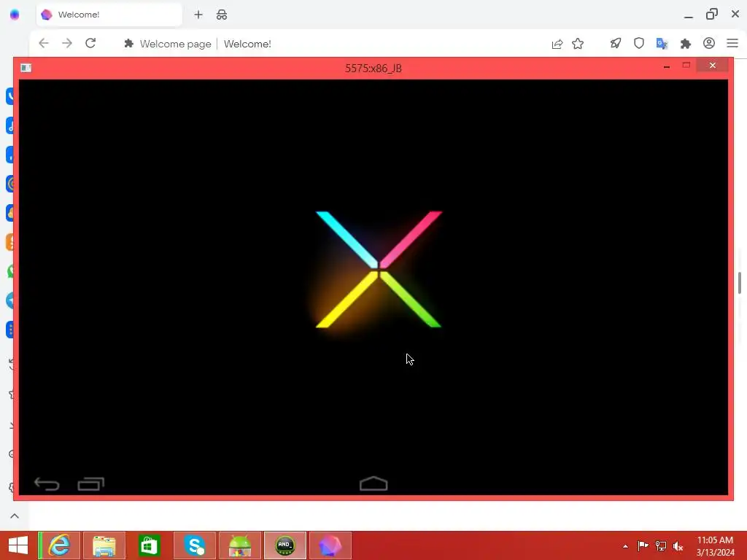This screenshot has width=747, height=560.
Task: Bookmark this page with the star icon
Action: coord(578,44)
